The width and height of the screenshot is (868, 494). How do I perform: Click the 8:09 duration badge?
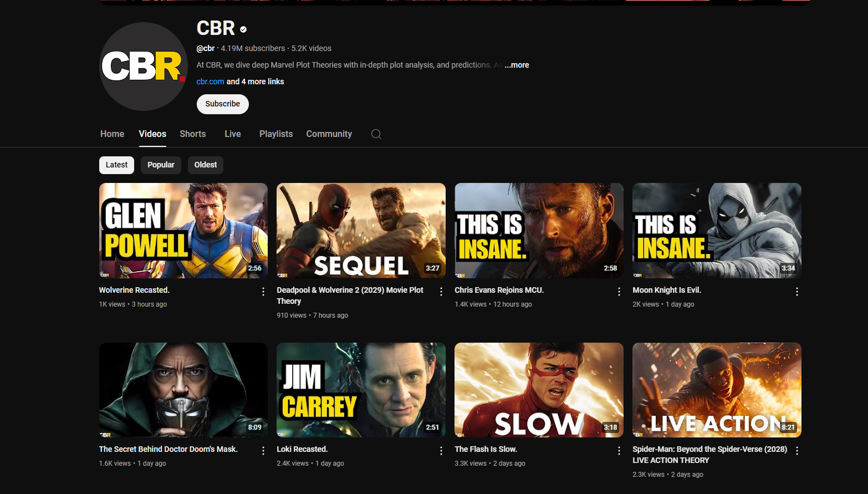pos(255,427)
